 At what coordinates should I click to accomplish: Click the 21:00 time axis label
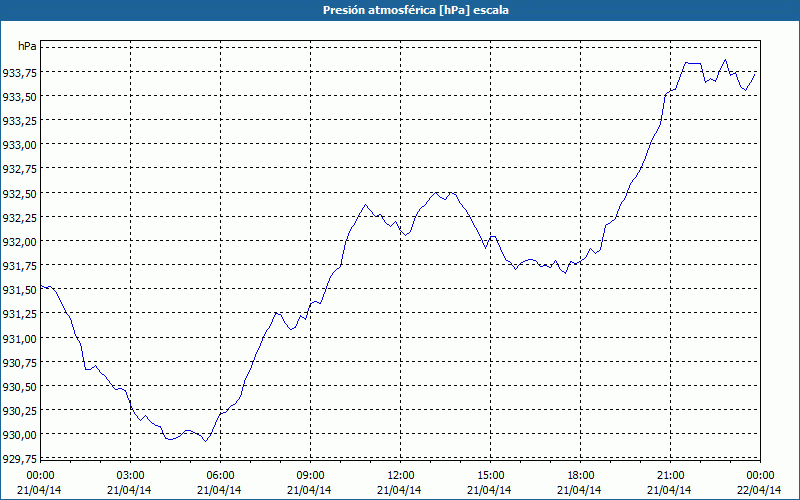[670, 476]
